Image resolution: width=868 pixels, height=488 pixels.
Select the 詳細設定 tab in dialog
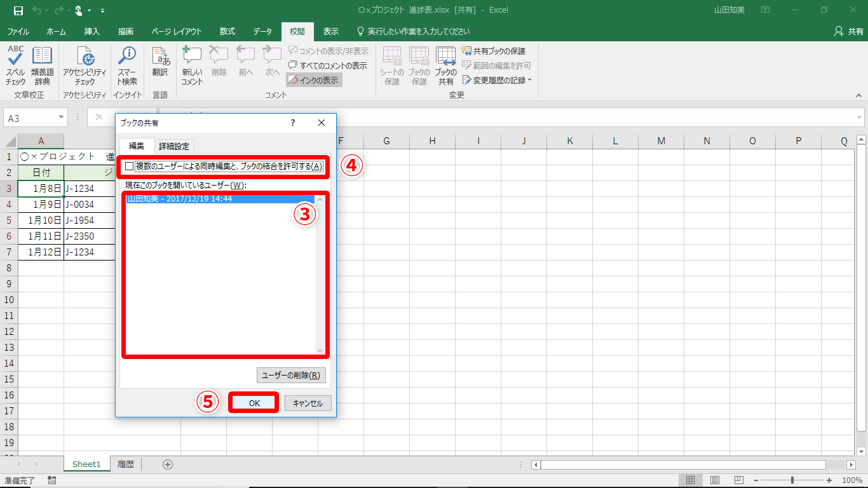(x=174, y=146)
